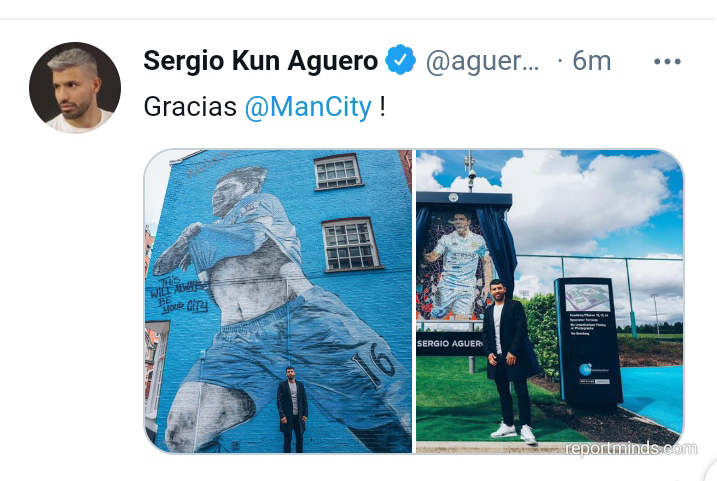
Task: Open Sergio Kun Aguero's profile avatar
Action: [x=75, y=88]
